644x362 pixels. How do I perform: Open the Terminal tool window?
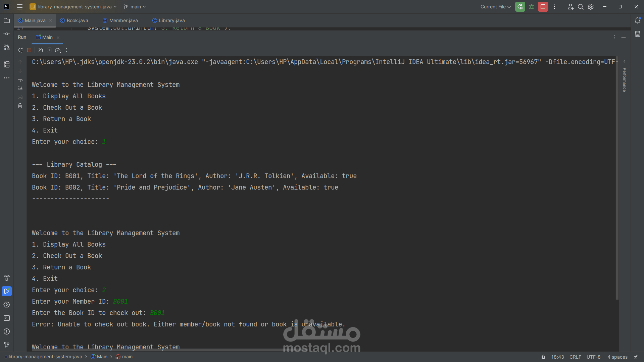click(7, 318)
